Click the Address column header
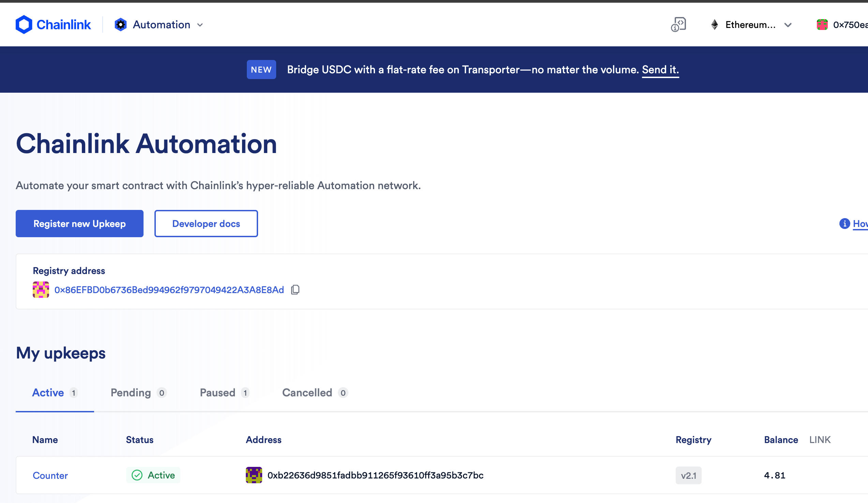 264,440
